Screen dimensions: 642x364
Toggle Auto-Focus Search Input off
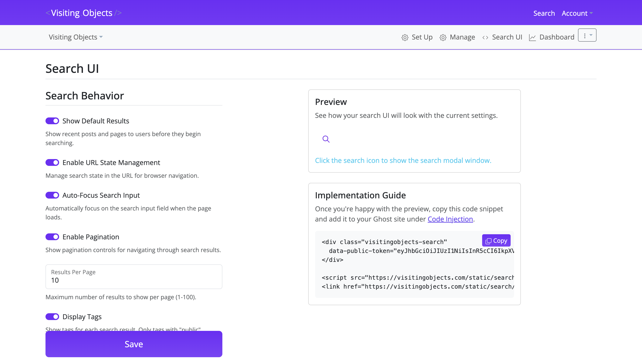tap(52, 195)
